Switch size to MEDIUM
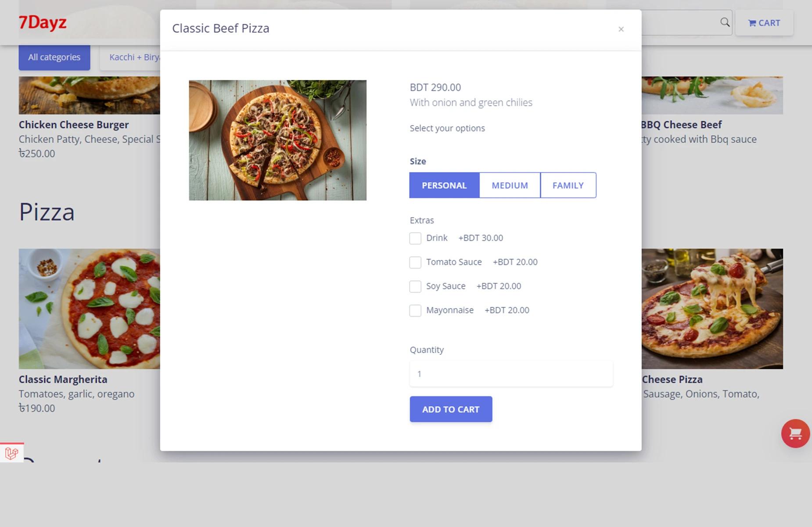This screenshot has height=527, width=812. coord(510,185)
